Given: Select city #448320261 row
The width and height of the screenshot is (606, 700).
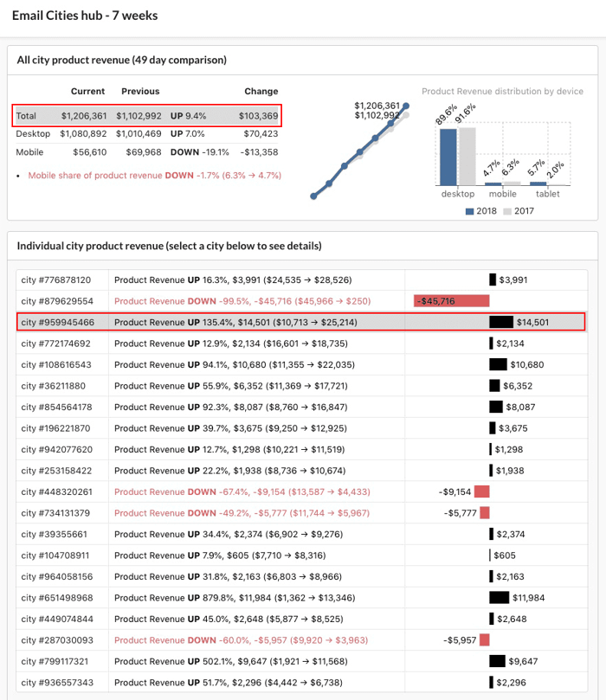Looking at the screenshot, I should coord(302,492).
